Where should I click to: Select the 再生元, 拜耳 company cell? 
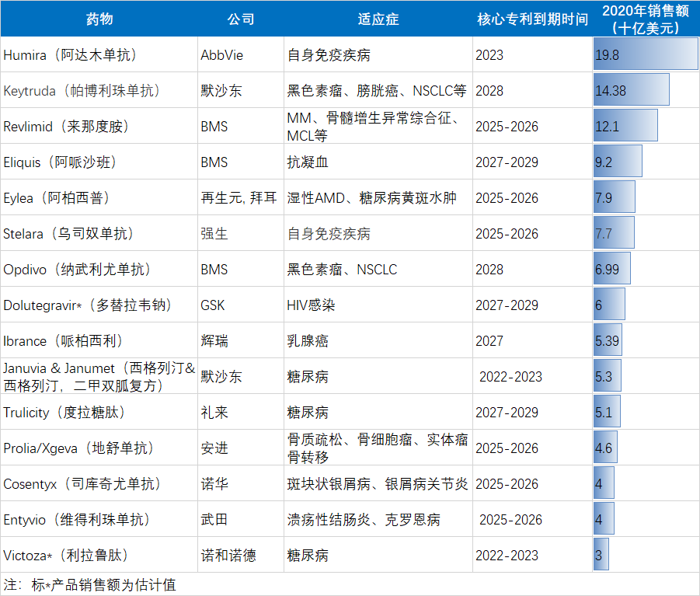[241, 197]
